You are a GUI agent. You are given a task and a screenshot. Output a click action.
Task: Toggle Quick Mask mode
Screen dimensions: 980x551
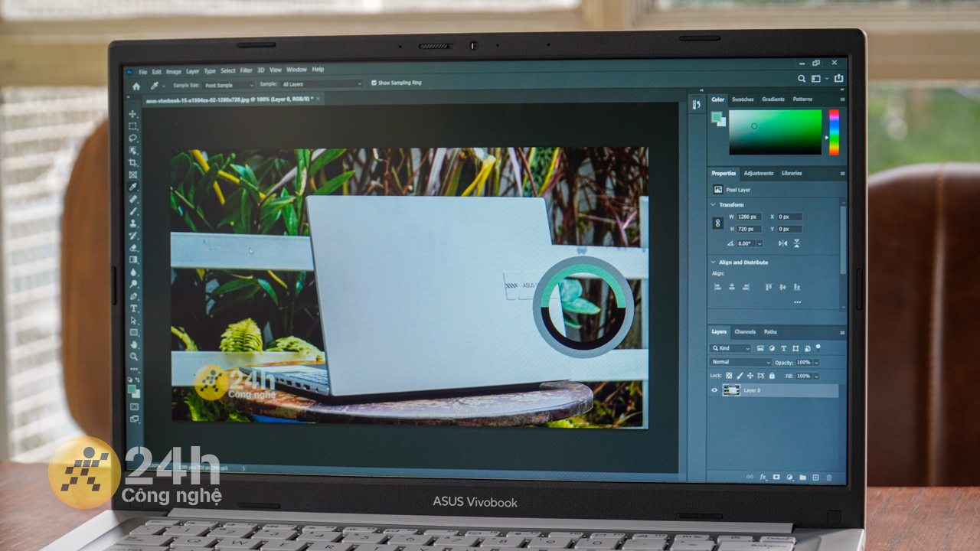[x=134, y=406]
